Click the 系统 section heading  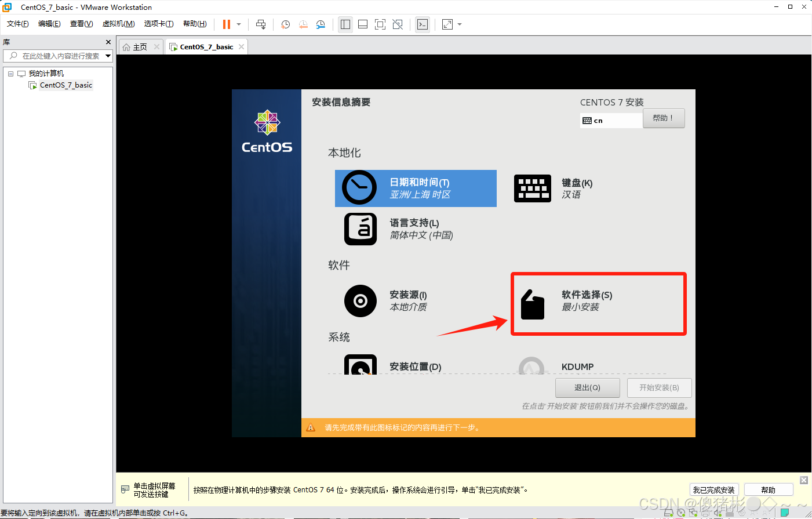(x=339, y=337)
